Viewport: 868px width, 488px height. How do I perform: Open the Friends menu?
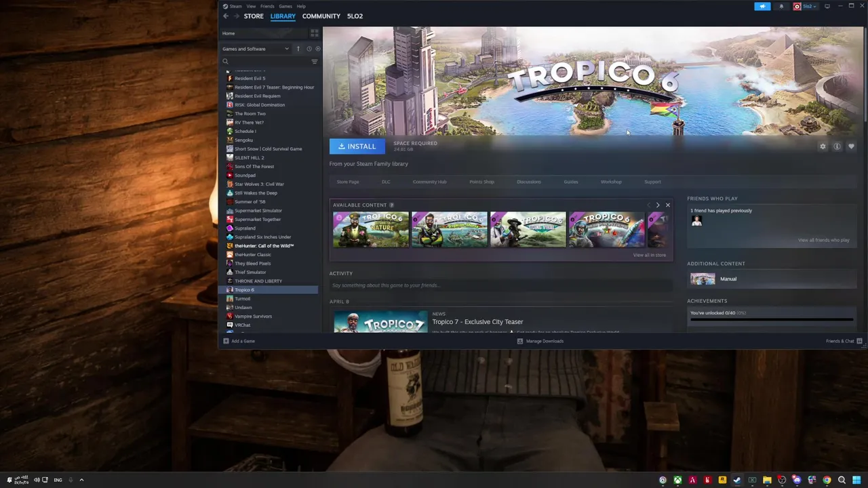click(267, 6)
